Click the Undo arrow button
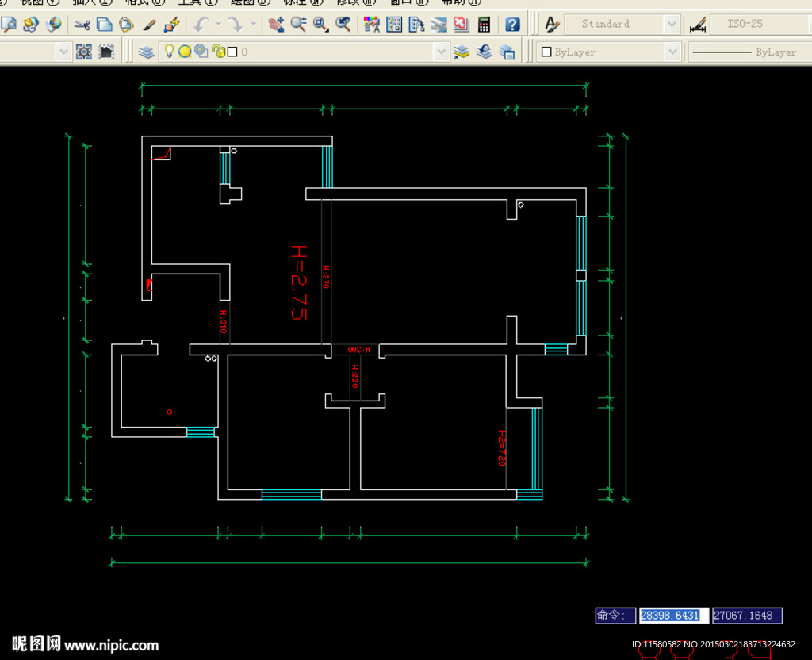This screenshot has height=660, width=812. [x=203, y=25]
